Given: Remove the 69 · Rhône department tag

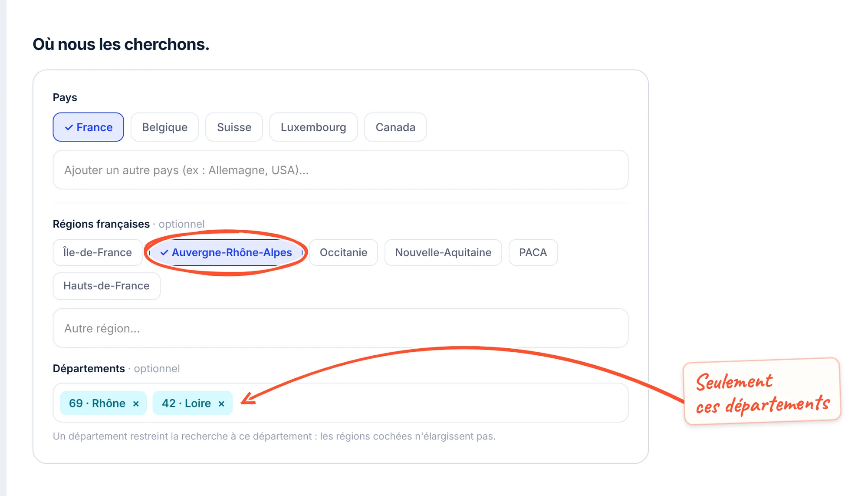Looking at the screenshot, I should coord(136,404).
